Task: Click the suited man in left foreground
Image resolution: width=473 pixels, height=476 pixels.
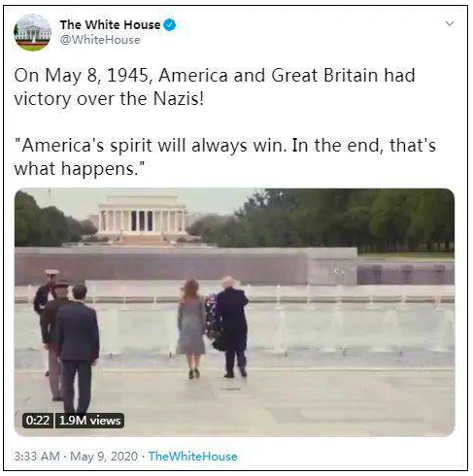Action: tap(77, 350)
